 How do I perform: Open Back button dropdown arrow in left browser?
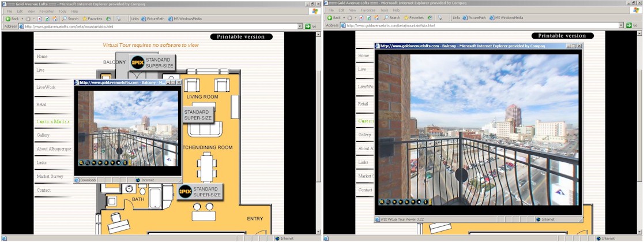pyautogui.click(x=22, y=18)
